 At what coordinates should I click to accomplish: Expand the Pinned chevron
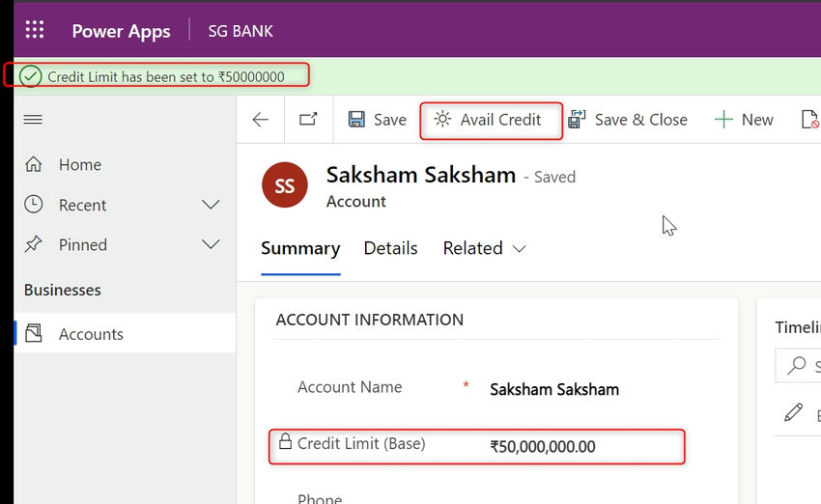pyautogui.click(x=211, y=244)
